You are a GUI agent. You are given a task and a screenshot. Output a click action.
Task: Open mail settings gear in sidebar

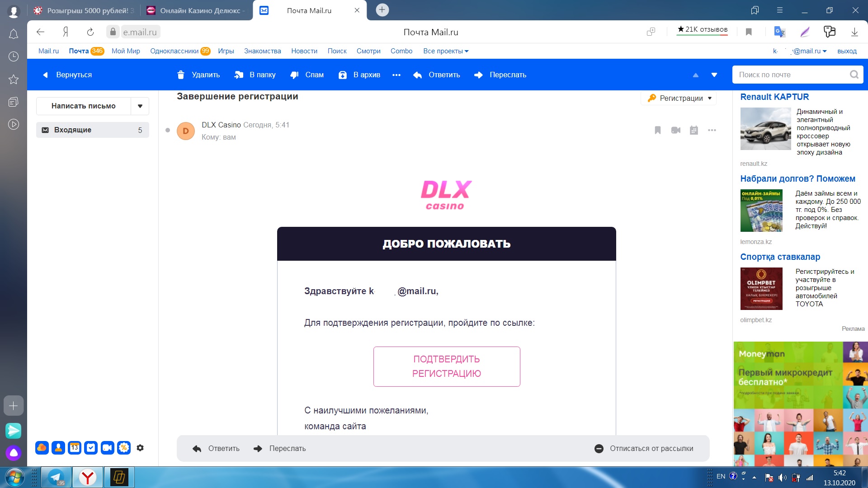click(140, 448)
